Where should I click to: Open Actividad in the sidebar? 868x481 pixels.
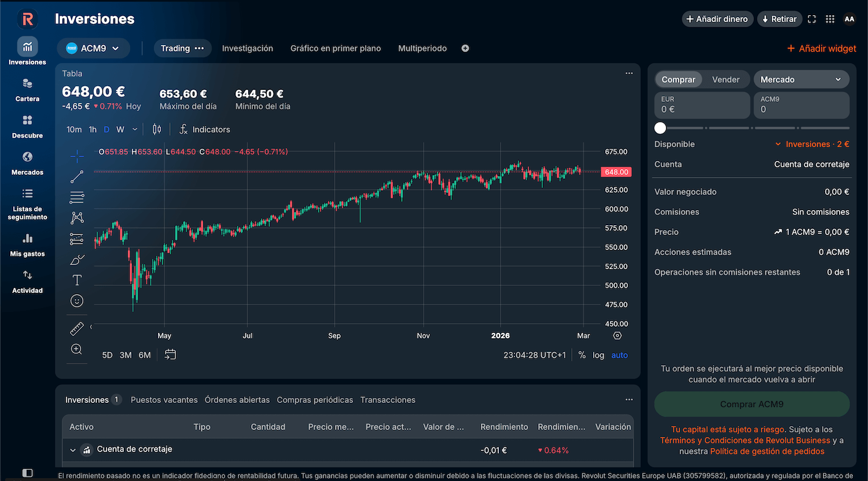(27, 281)
